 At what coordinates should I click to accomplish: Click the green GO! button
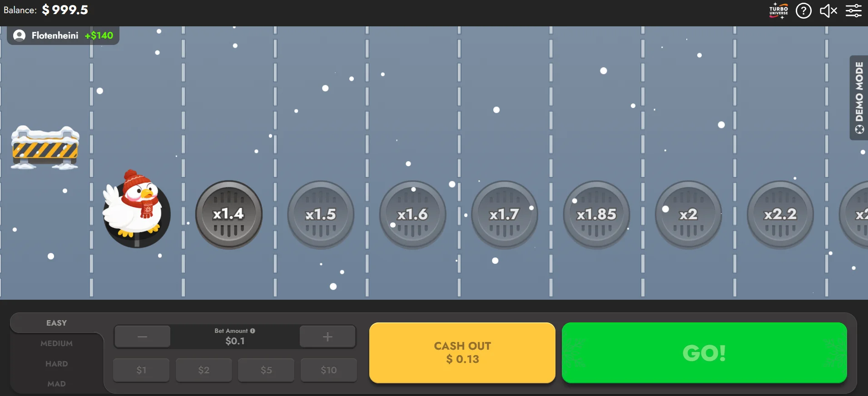point(704,352)
